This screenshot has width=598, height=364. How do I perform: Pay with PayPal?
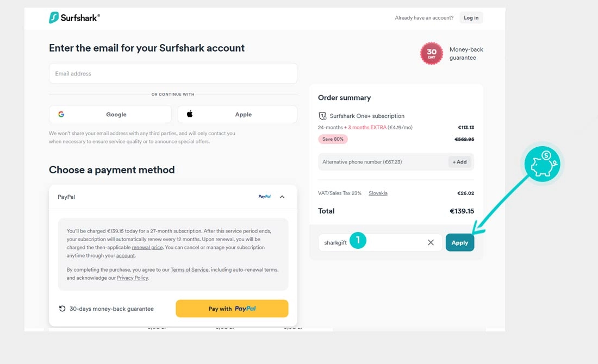tap(232, 309)
